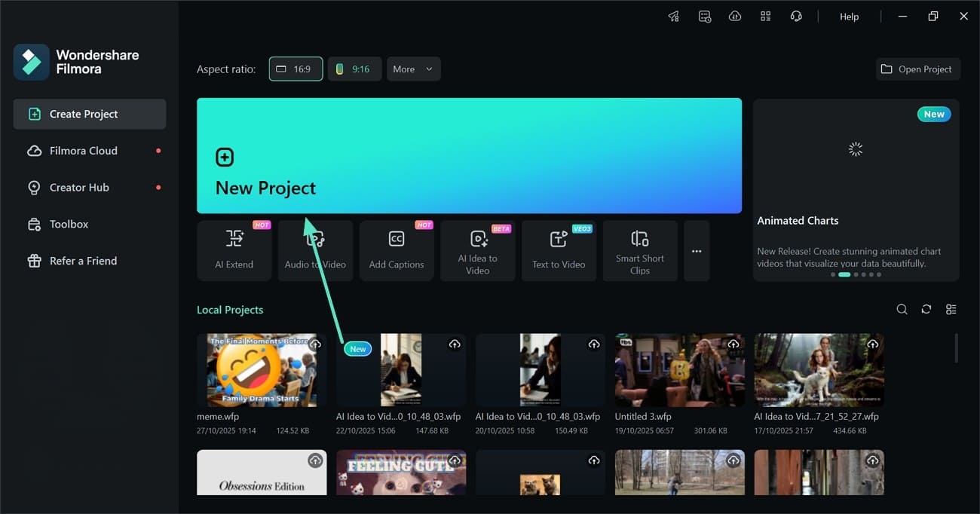Open the headset support icon

(796, 16)
